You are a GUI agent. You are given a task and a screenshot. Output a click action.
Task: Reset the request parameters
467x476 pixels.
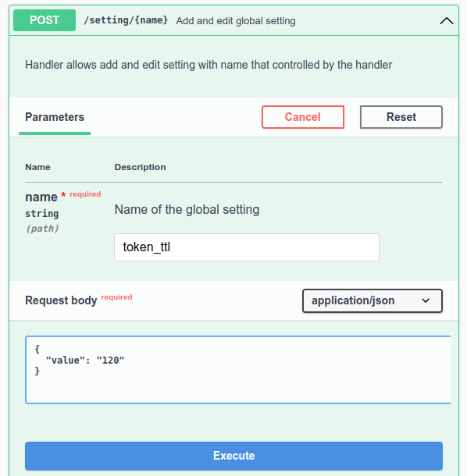coord(401,117)
